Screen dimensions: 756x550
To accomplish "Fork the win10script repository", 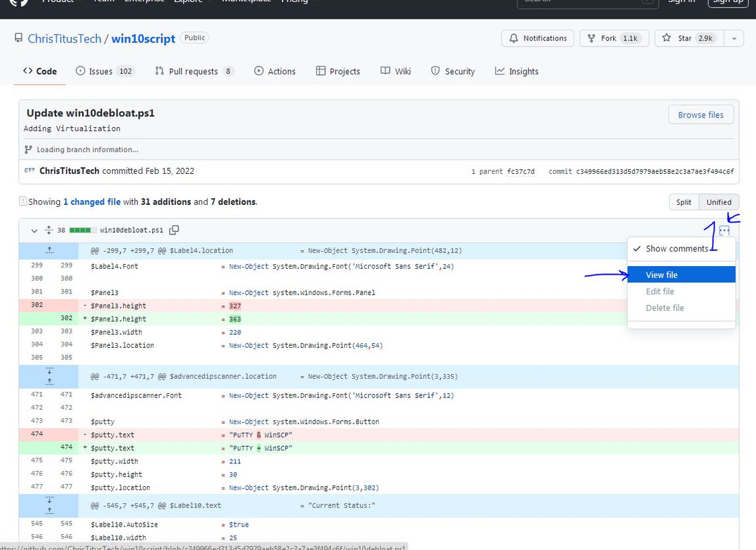I will pos(614,38).
